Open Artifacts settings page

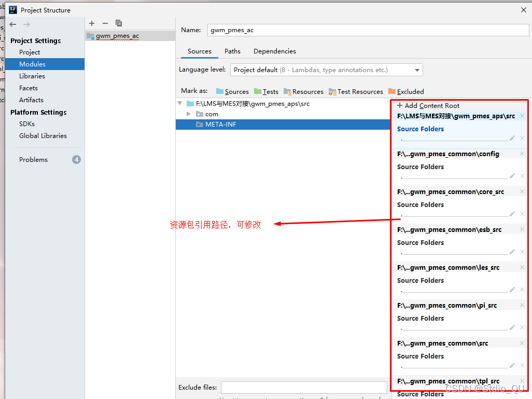click(x=31, y=100)
